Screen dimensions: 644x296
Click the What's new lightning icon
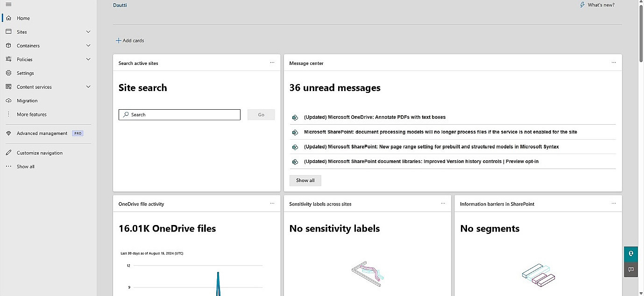tap(582, 5)
